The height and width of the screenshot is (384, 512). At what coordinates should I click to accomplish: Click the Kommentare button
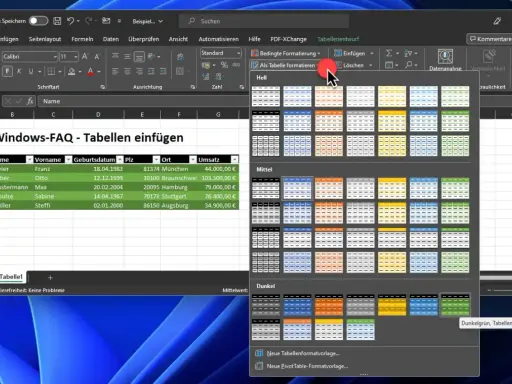489,39
